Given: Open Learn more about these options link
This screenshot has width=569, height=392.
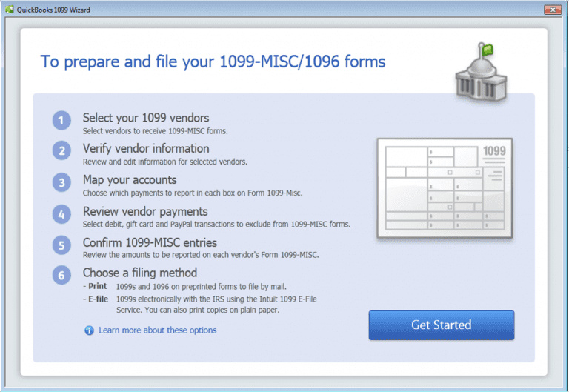Looking at the screenshot, I should click(x=158, y=330).
